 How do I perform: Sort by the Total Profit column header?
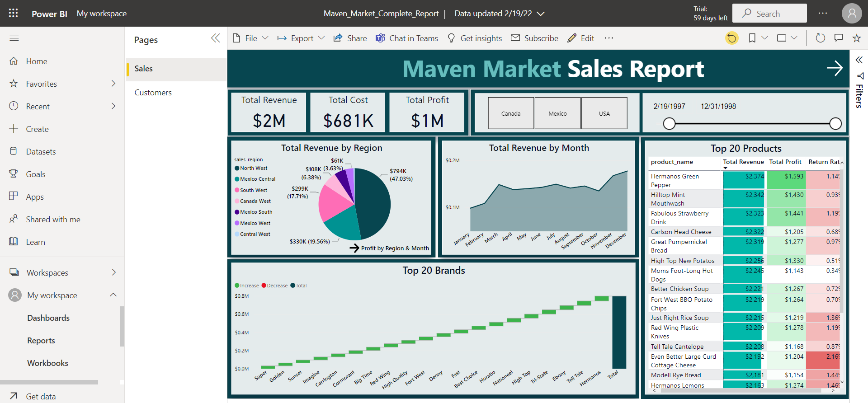[x=785, y=162]
